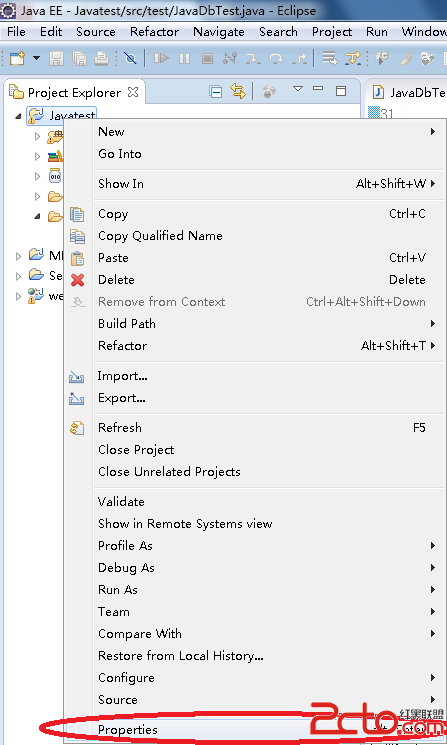Viewport: 447px width, 745px height.
Task: Open the Run menu
Action: point(377,32)
